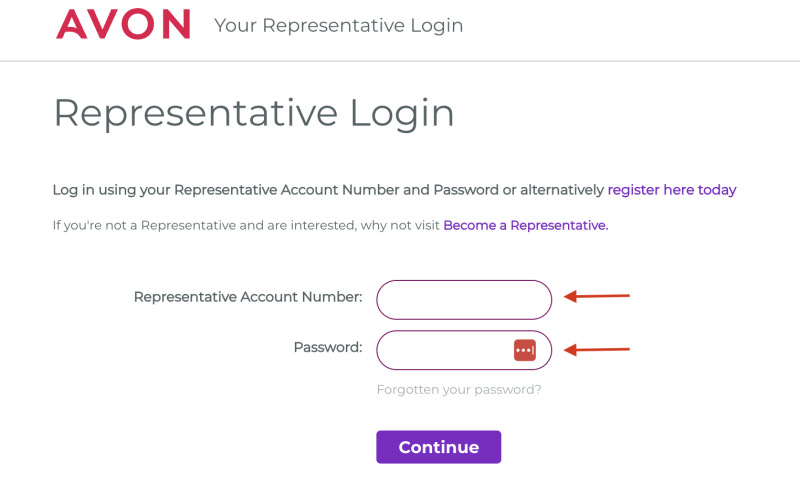
Task: Open the 'register here today' link
Action: 671,190
